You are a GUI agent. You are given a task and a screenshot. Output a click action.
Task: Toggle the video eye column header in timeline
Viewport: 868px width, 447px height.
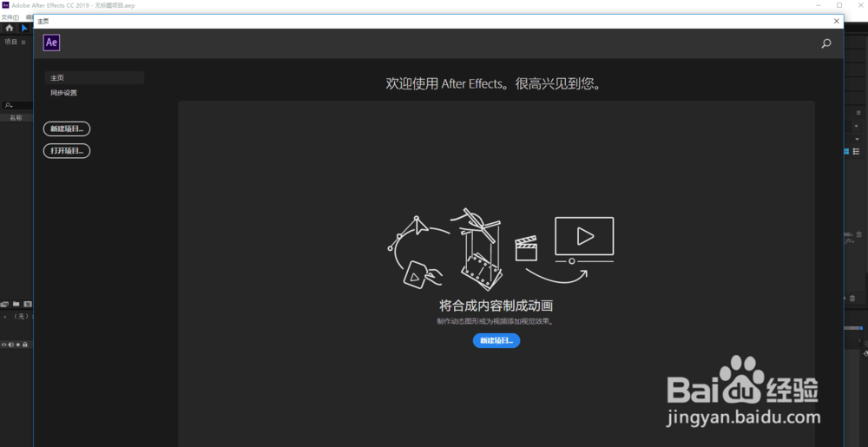coord(3,344)
